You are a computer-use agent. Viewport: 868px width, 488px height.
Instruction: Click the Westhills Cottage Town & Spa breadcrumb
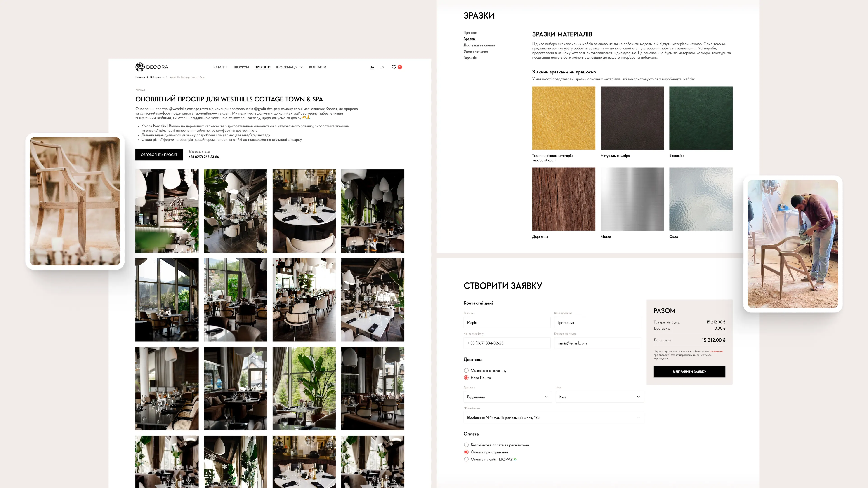click(x=187, y=77)
